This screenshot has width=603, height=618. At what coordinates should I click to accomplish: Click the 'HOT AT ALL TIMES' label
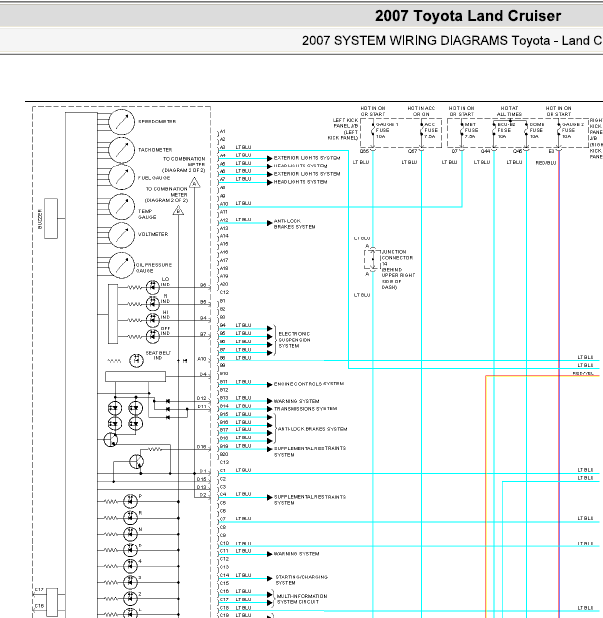tap(509, 111)
